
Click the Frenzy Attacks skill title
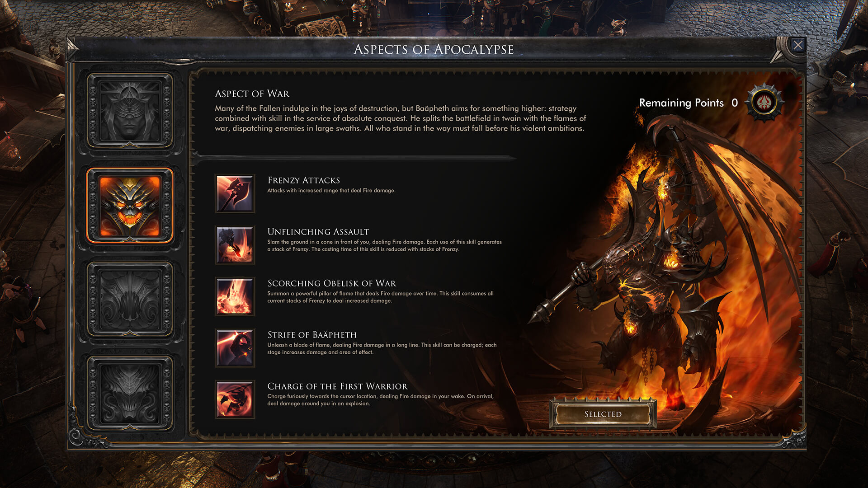click(303, 180)
